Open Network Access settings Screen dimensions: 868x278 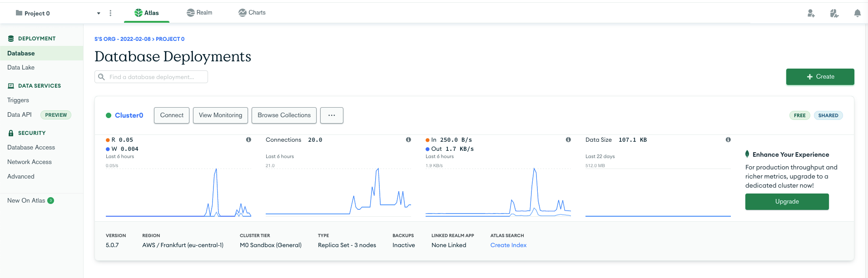click(x=30, y=162)
